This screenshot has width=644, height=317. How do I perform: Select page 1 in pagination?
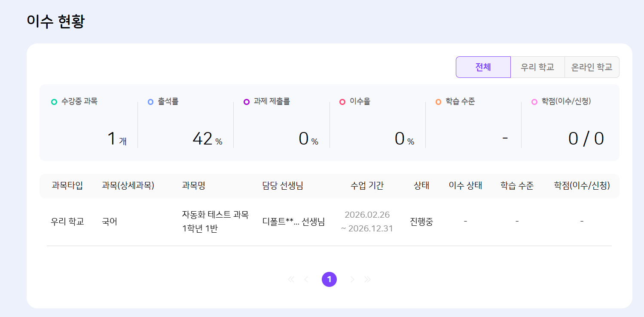coord(329,280)
